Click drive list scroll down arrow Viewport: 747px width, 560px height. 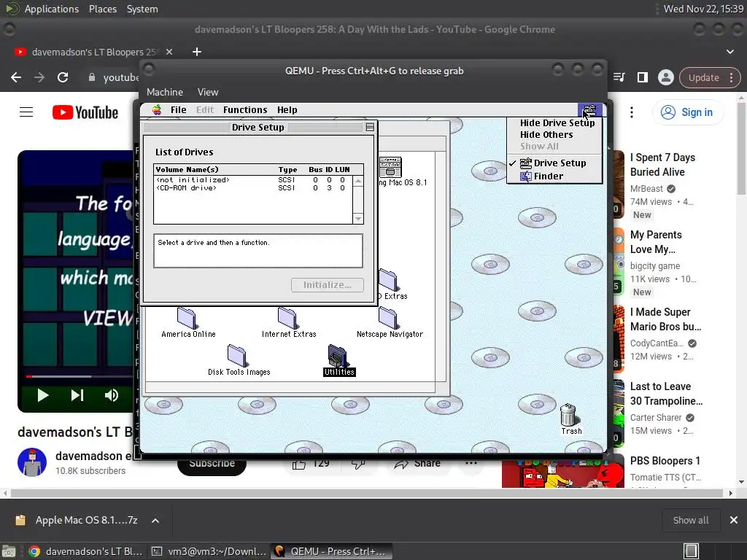(x=358, y=219)
